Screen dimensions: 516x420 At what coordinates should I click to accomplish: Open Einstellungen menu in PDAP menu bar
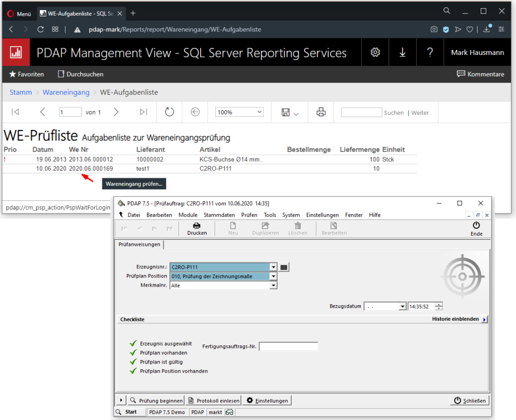[322, 215]
